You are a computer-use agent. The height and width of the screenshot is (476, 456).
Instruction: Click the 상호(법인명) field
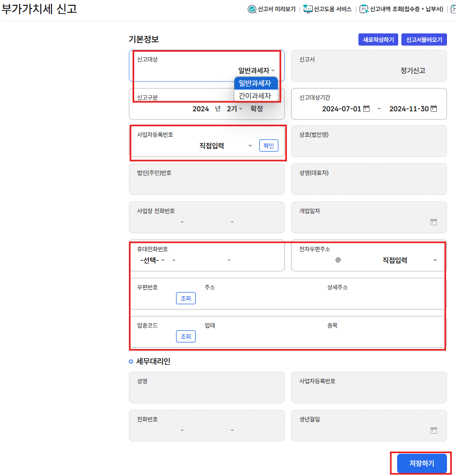pyautogui.click(x=369, y=141)
